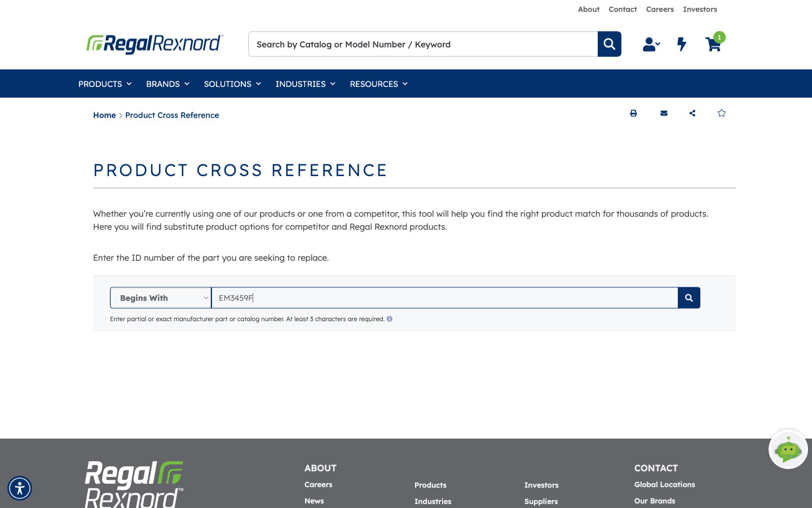The width and height of the screenshot is (812, 508).
Task: Click the cart item count badge
Action: pyautogui.click(x=720, y=37)
